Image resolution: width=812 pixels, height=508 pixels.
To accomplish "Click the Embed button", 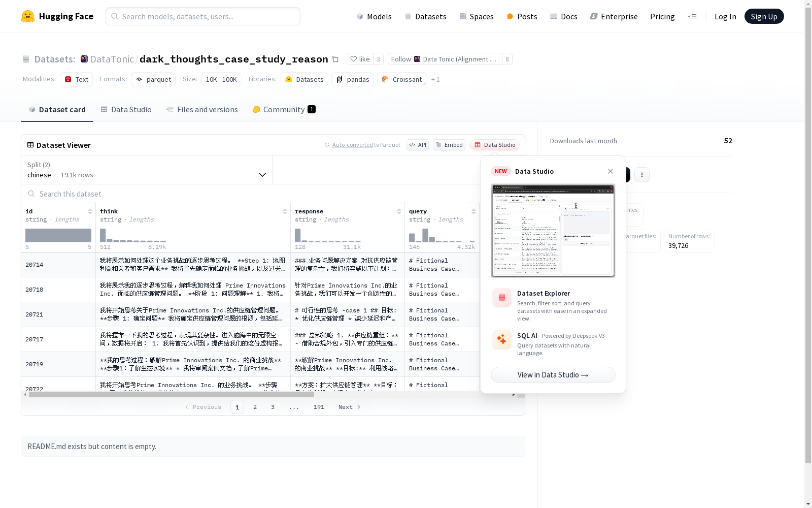I will (449, 145).
